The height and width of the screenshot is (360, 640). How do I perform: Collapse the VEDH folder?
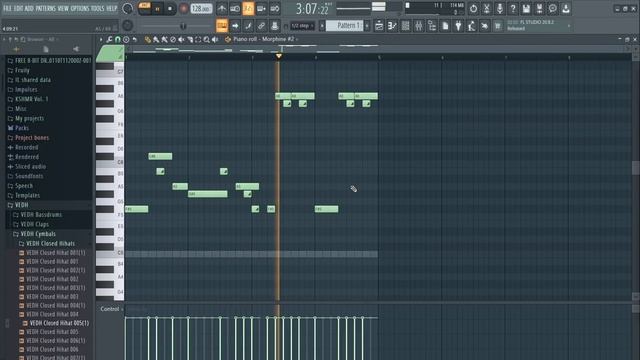pos(21,205)
